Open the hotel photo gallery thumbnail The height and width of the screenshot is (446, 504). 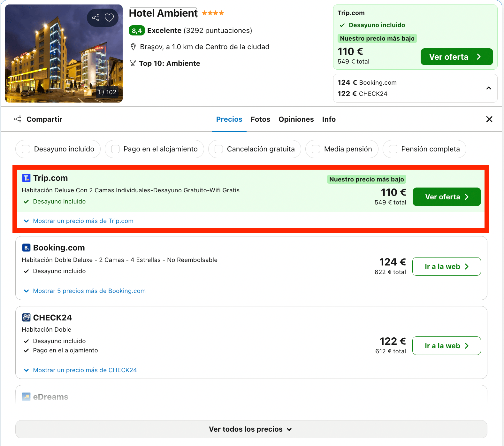[64, 53]
